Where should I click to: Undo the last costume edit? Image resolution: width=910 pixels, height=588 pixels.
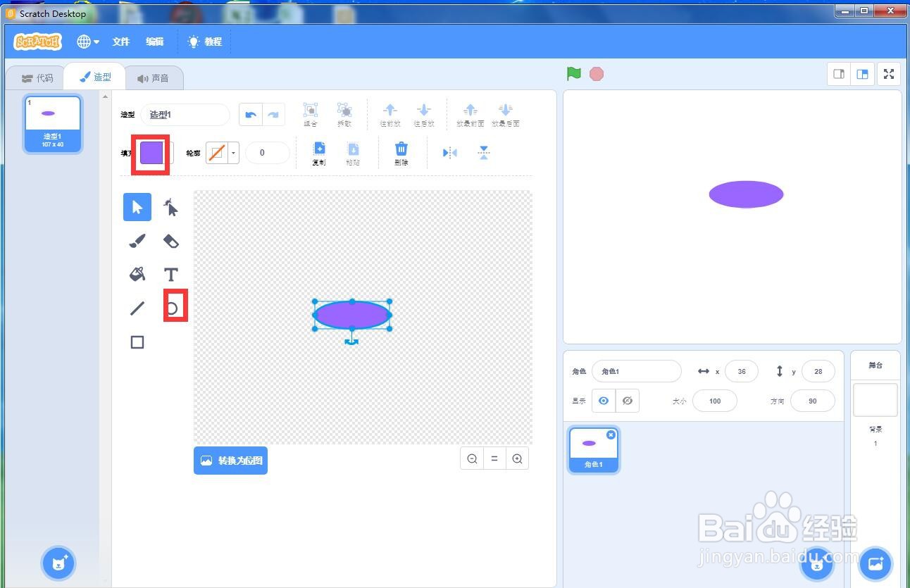click(251, 115)
